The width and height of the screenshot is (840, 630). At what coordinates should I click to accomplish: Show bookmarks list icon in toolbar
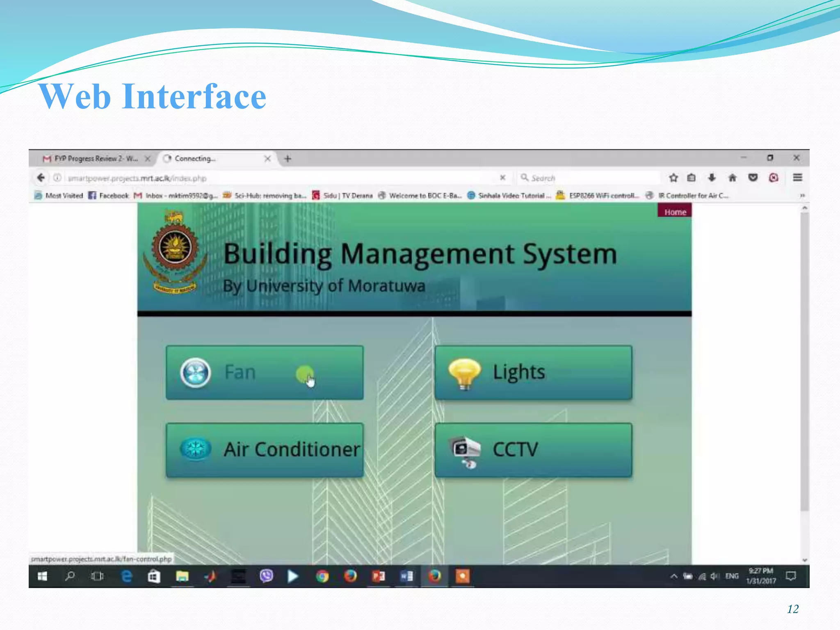692,178
